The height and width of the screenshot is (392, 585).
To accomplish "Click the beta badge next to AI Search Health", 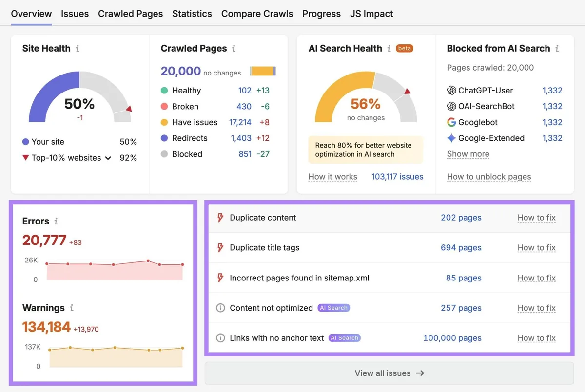I will (405, 48).
